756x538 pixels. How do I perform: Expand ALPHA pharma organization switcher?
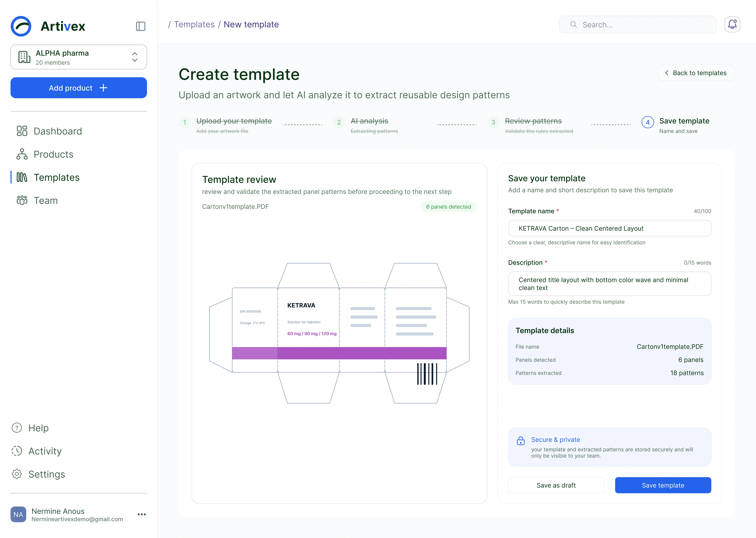coord(79,57)
